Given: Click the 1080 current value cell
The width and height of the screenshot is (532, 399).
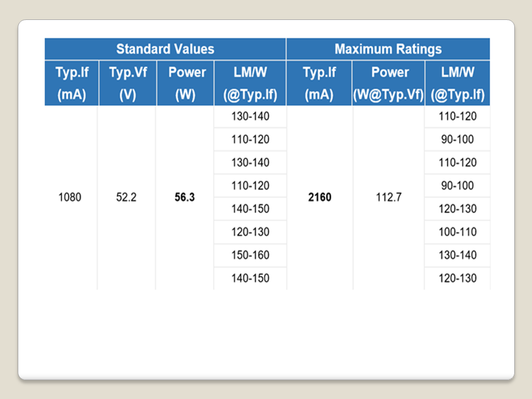Looking at the screenshot, I should click(70, 197).
